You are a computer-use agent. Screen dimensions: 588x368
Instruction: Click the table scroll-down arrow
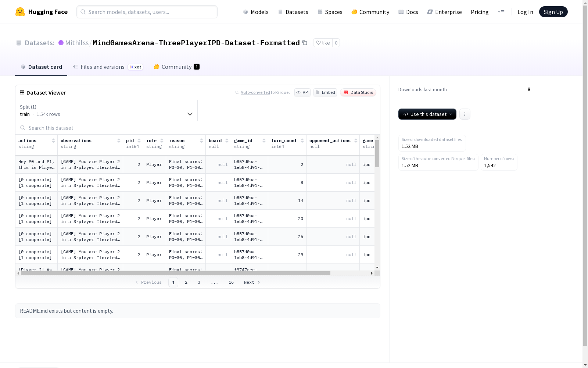coord(377,268)
